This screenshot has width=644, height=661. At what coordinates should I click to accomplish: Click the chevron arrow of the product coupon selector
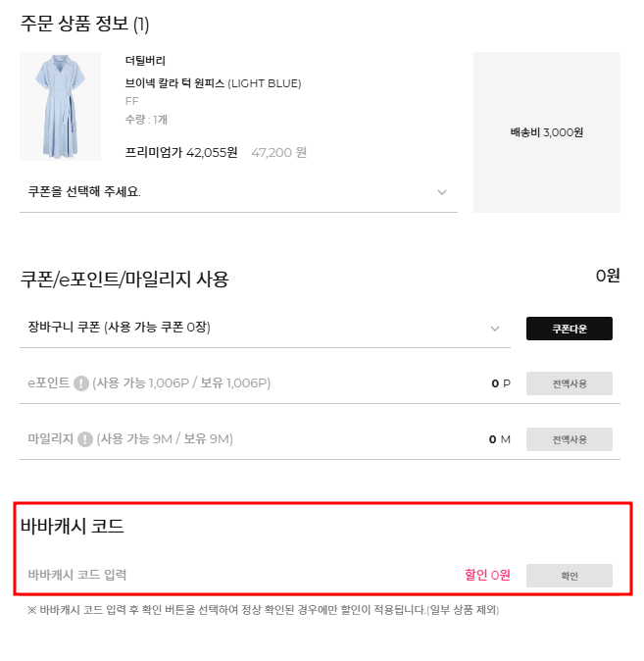(442, 192)
